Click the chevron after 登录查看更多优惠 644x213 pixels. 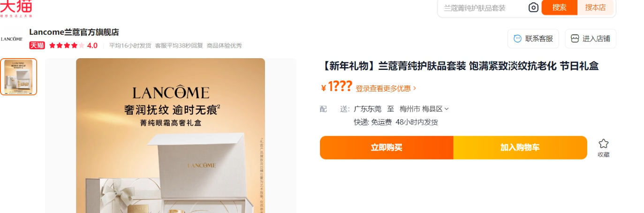pos(415,88)
